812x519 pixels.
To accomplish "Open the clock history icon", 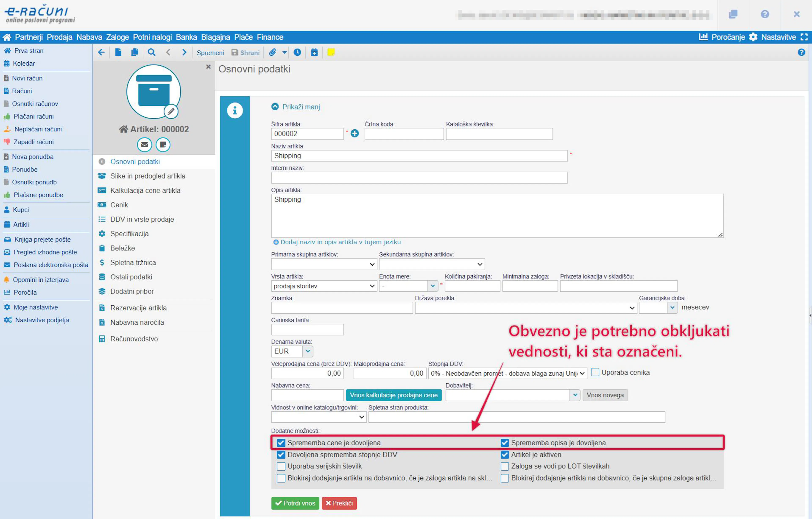I will coord(297,52).
